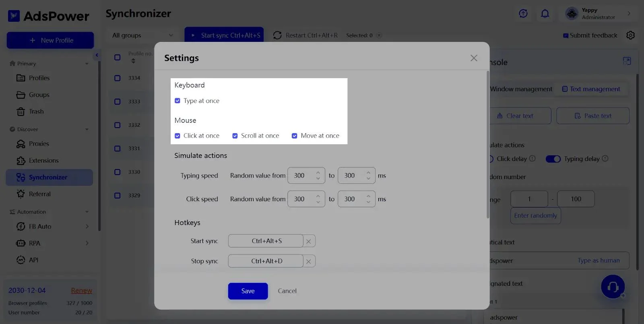The width and height of the screenshot is (644, 324).
Task: Clear the Start sync hotkey field
Action: pos(309,241)
